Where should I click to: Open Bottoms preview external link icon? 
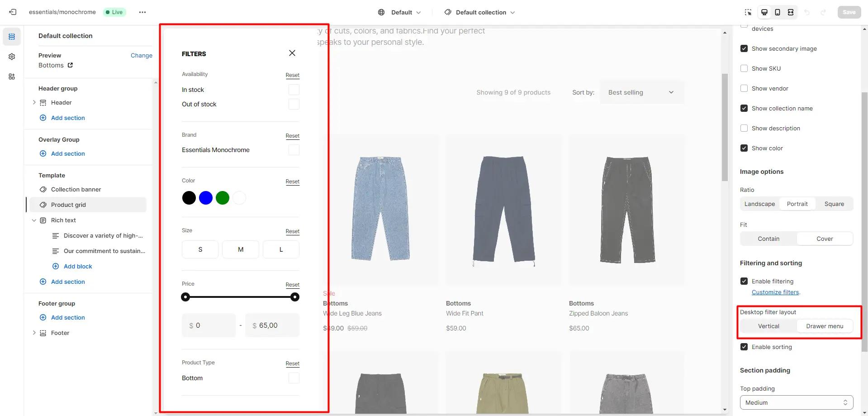(x=70, y=65)
